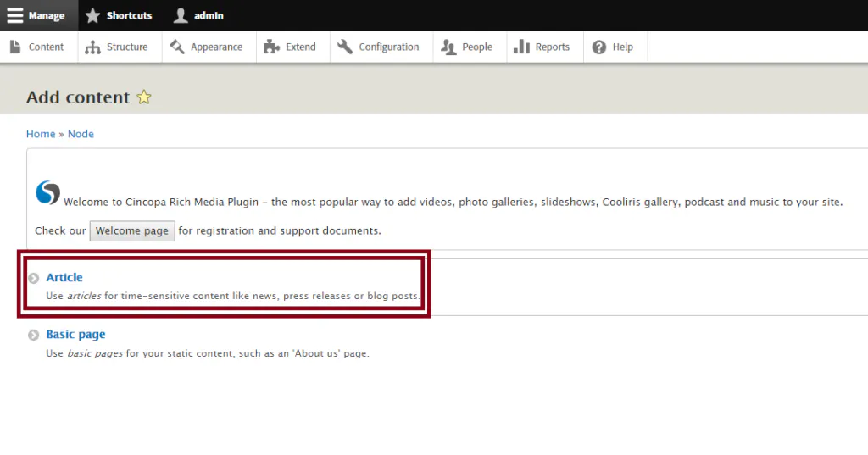The height and width of the screenshot is (455, 868).
Task: Click the Article description about time-sensitive content
Action: point(232,296)
